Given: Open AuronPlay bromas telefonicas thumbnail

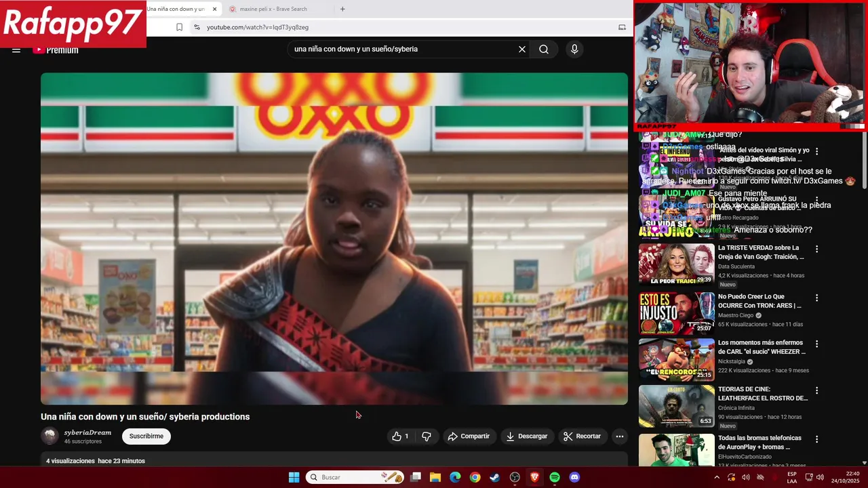Looking at the screenshot, I should tap(676, 450).
